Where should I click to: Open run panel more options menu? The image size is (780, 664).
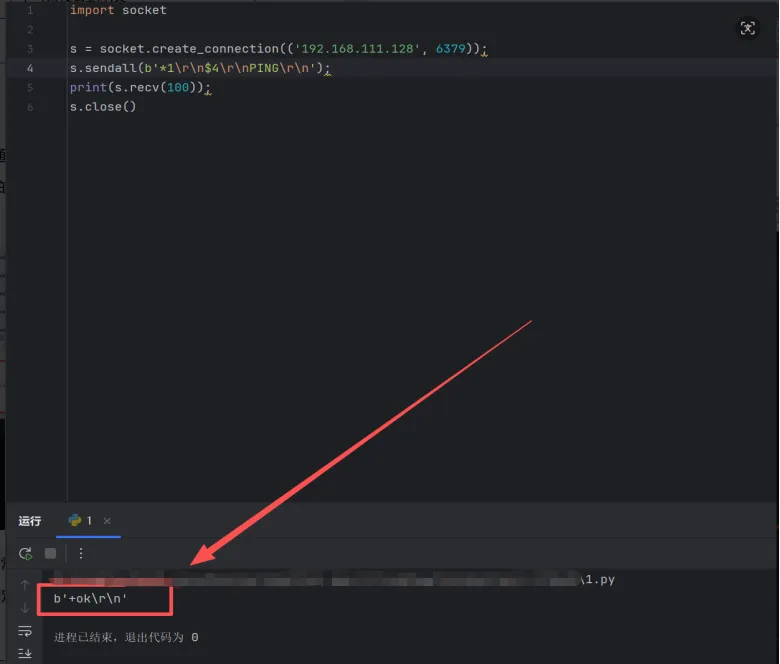(x=81, y=554)
